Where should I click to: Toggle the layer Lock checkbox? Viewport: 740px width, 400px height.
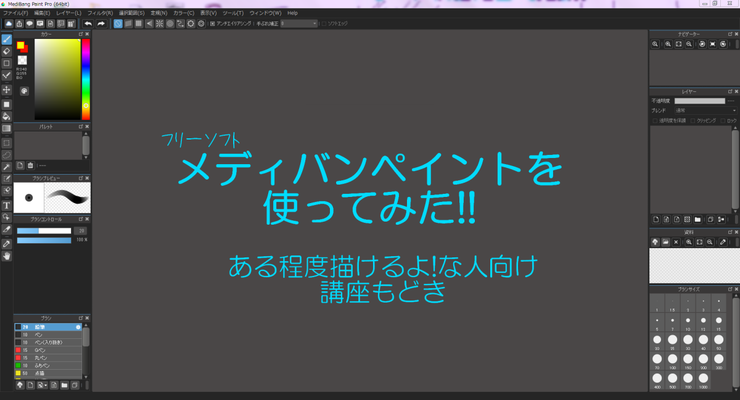pos(723,121)
